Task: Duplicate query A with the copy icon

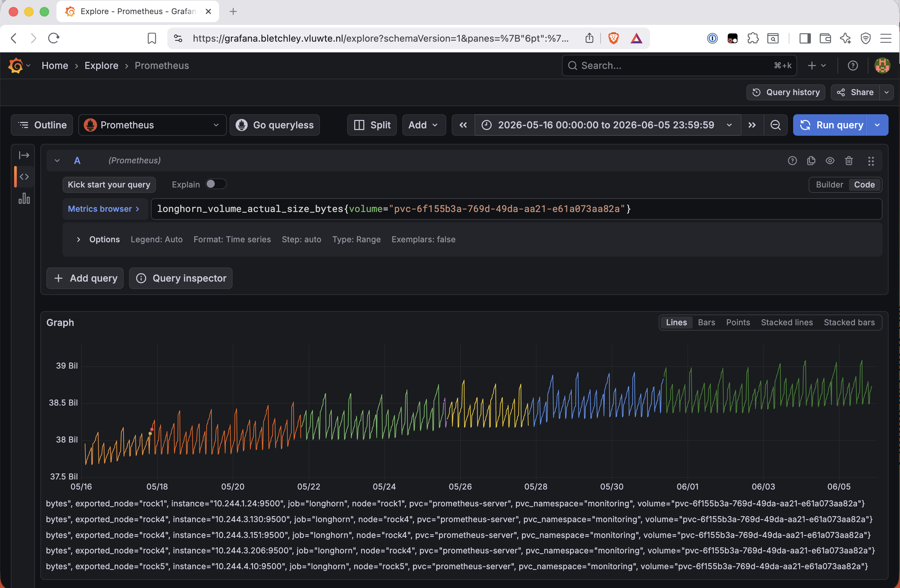Action: click(x=811, y=161)
